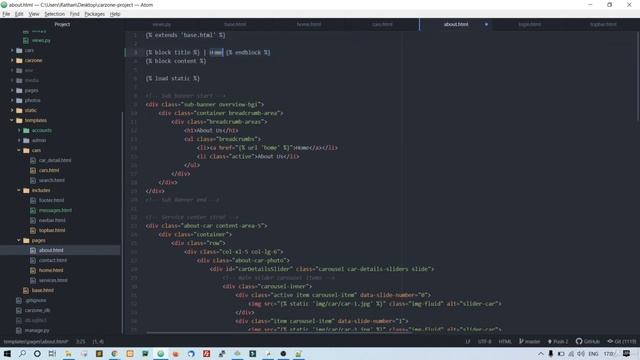Viewport: 640px width, 360px height.
Task: Open topbar.html in the tree
Action: coord(52,230)
